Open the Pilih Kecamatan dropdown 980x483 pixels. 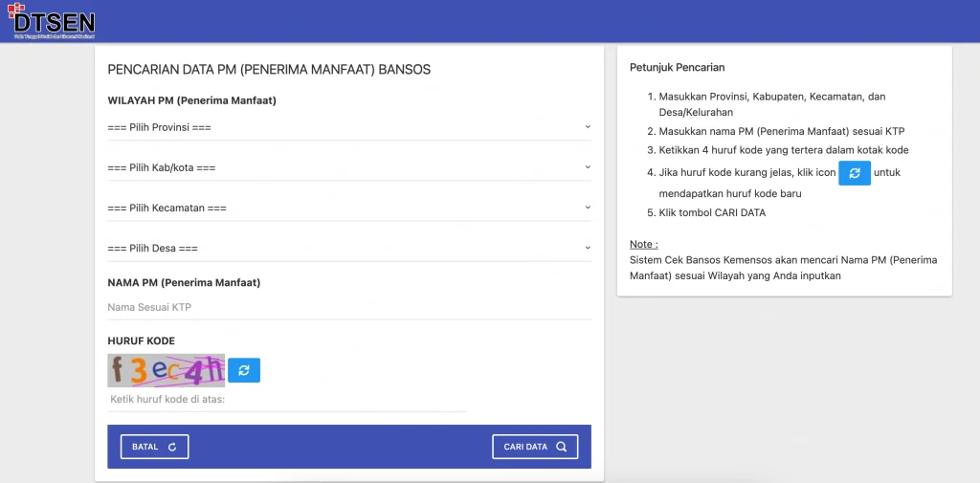click(348, 208)
